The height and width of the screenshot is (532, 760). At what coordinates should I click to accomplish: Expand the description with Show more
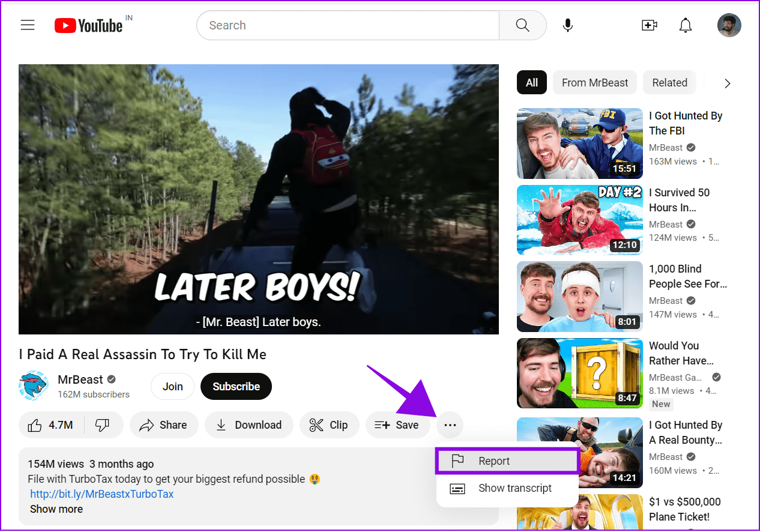pyautogui.click(x=56, y=509)
